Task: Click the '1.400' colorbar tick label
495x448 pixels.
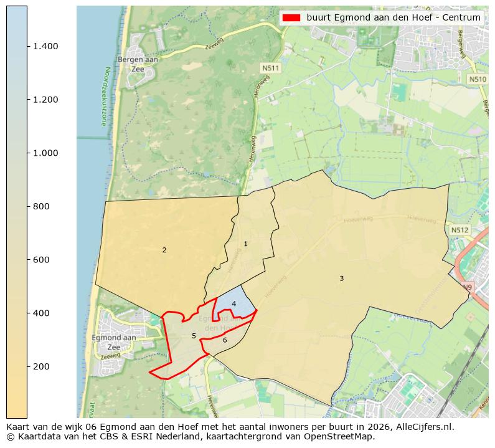Action: pos(45,47)
